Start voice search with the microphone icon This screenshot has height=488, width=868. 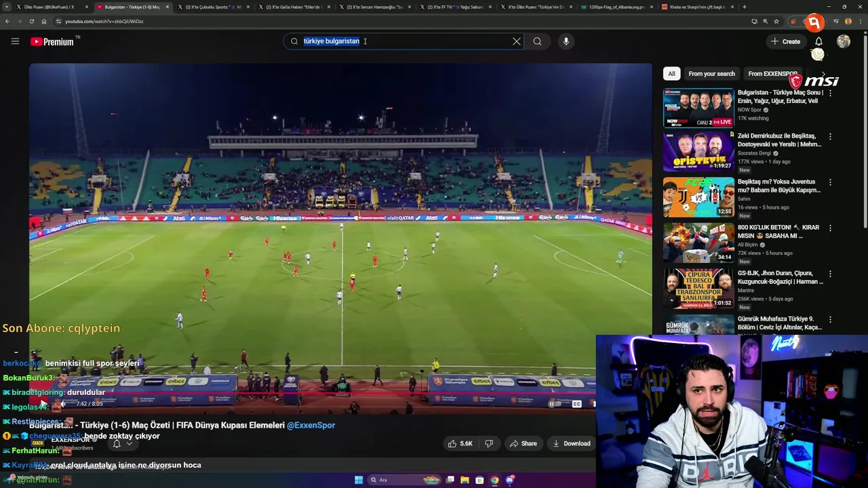[566, 41]
